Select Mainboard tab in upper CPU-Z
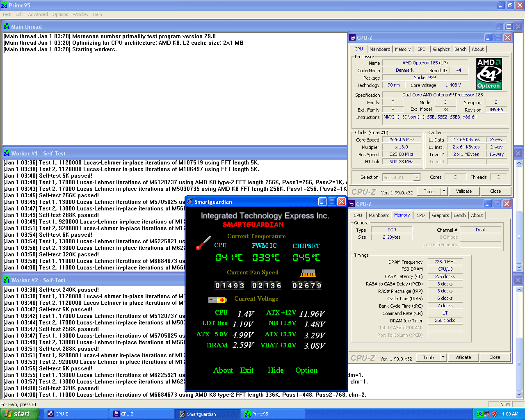 [380, 49]
